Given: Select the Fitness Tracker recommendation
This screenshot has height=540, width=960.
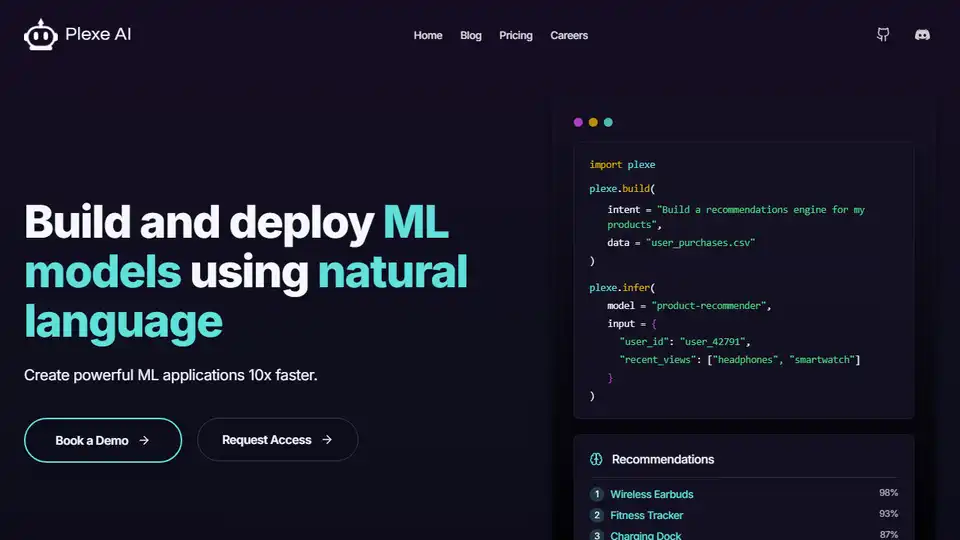Looking at the screenshot, I should (647, 516).
